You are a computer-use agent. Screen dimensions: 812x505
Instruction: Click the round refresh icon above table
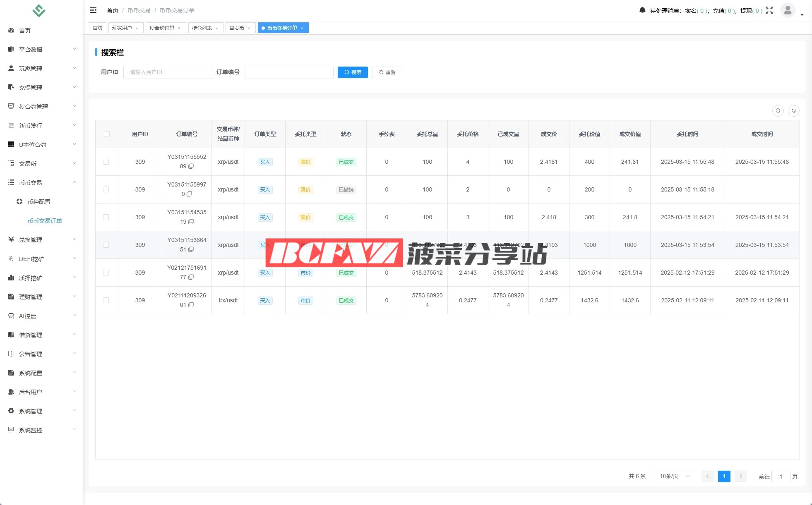point(794,111)
